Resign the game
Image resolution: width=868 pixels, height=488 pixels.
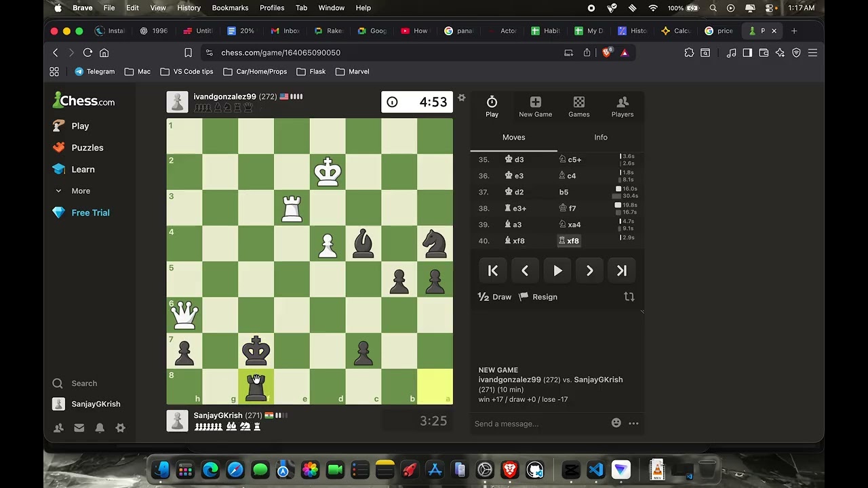(x=538, y=297)
